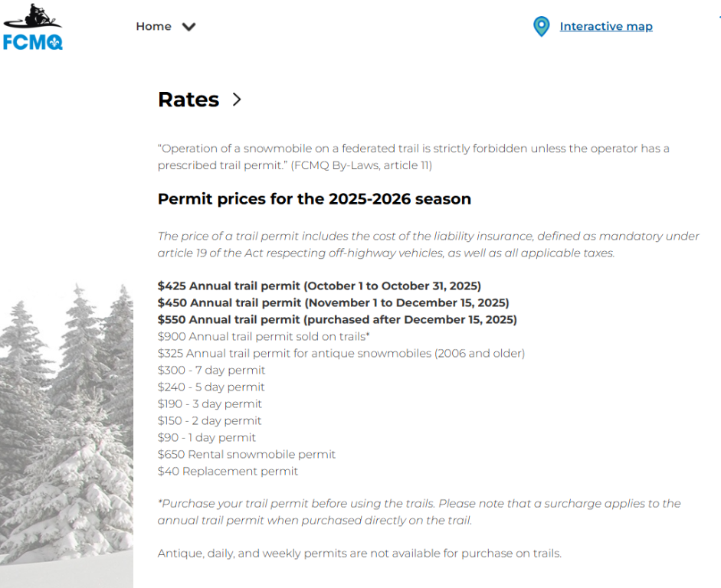Select the $300 7 day permit line
This screenshot has width=721, height=588.
(x=211, y=371)
